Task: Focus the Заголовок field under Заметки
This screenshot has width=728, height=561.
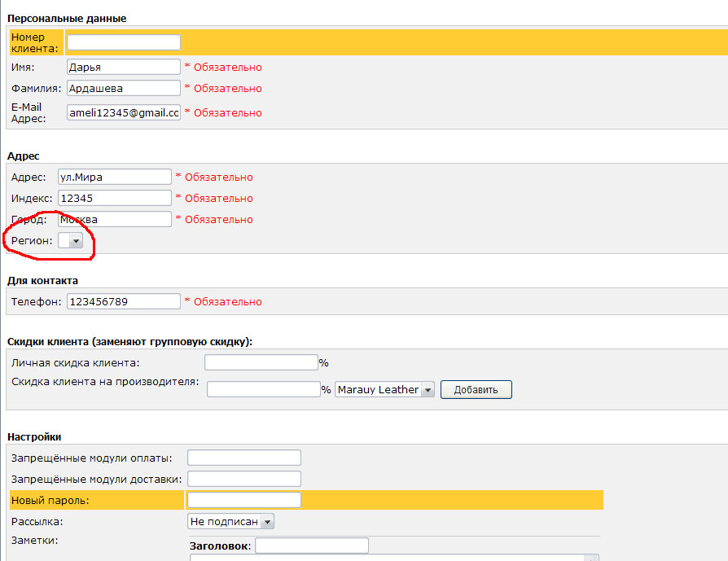Action: 312,546
